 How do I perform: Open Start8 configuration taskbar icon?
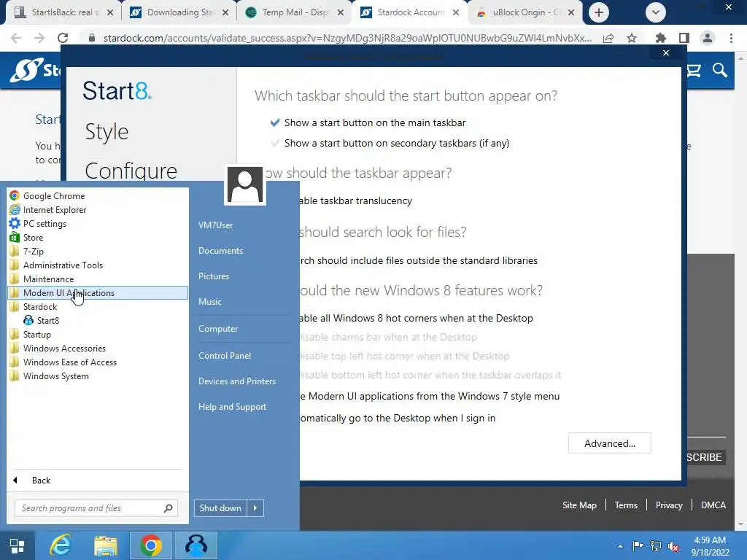[x=196, y=545]
